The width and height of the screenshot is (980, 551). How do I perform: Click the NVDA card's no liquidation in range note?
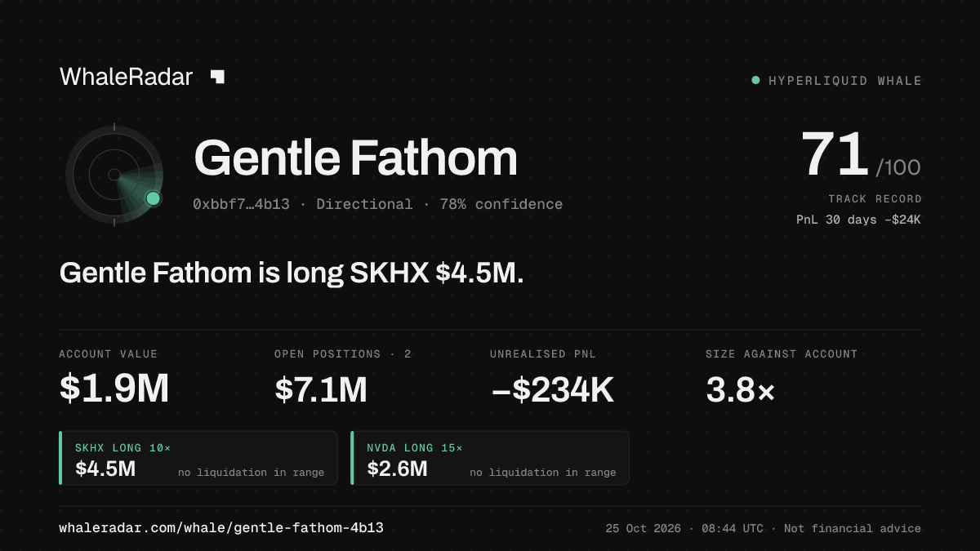[542, 473]
